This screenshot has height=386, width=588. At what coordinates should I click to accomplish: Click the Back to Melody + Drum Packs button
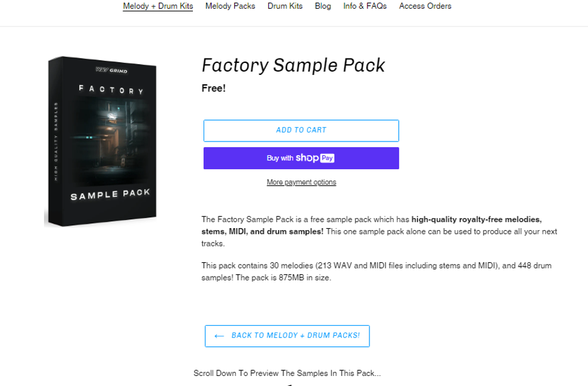click(287, 336)
